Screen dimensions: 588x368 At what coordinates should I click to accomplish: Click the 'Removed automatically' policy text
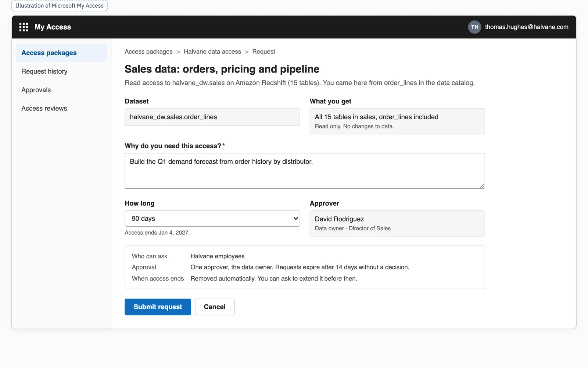tap(274, 279)
